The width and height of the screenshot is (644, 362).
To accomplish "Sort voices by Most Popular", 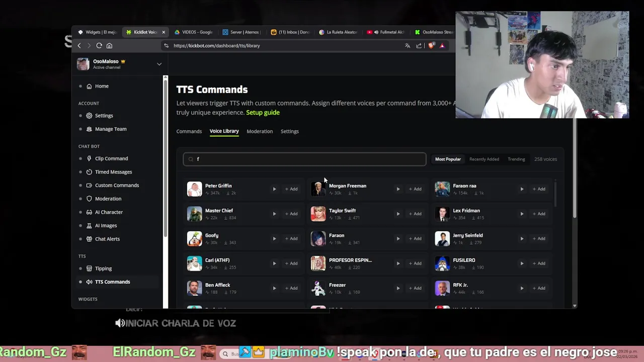I will point(448,159).
